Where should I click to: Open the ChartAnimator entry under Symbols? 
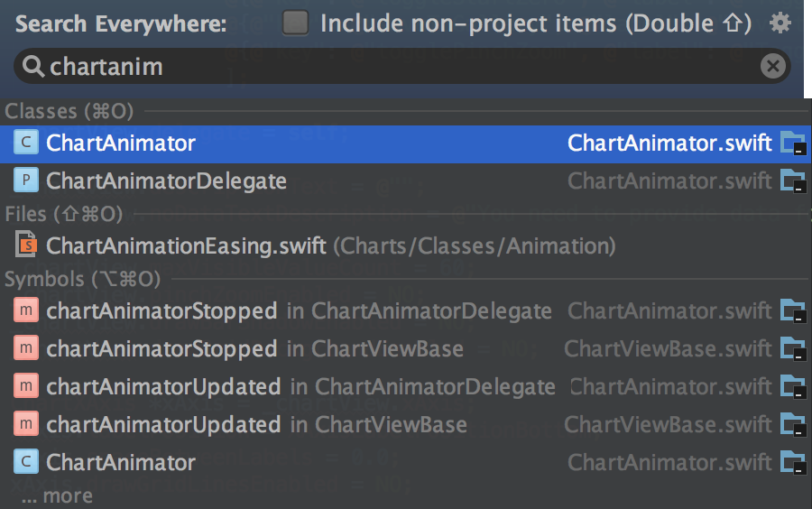pos(405,462)
